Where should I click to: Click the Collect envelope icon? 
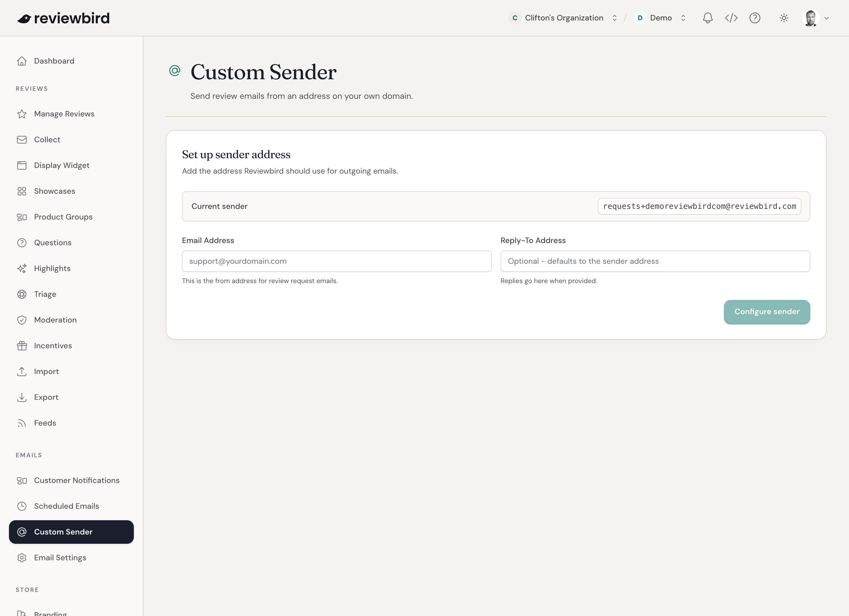(x=22, y=140)
